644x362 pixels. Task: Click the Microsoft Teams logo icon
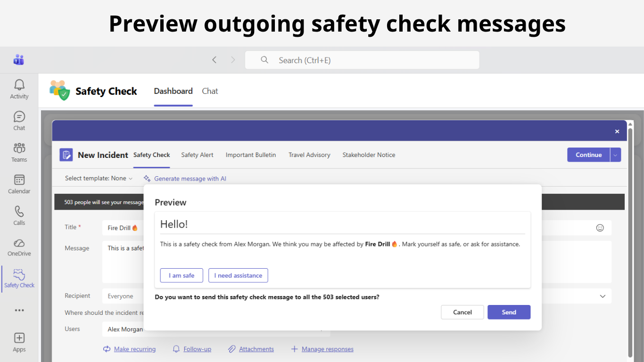click(19, 60)
